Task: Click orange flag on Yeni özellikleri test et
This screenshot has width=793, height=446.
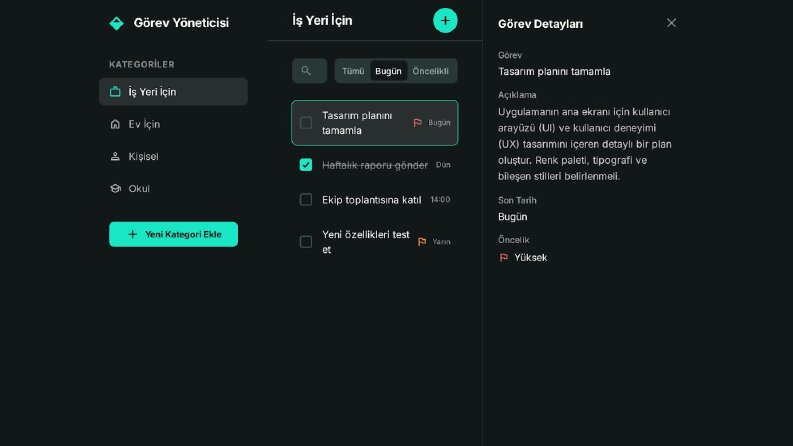Action: tap(422, 242)
